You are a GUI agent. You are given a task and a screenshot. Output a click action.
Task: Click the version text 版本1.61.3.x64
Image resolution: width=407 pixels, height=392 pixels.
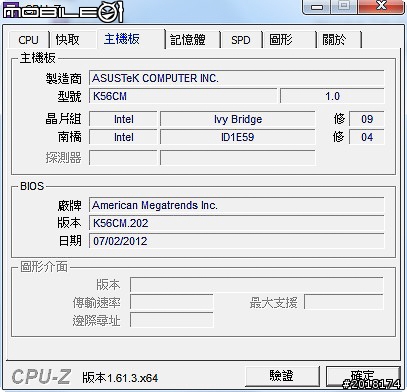pos(120,378)
